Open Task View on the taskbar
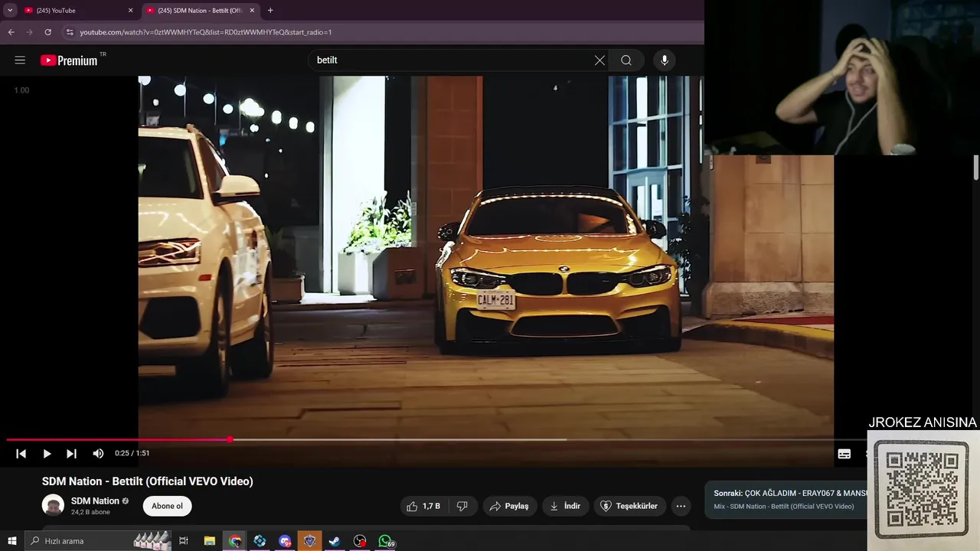Image resolution: width=980 pixels, height=551 pixels. (184, 541)
